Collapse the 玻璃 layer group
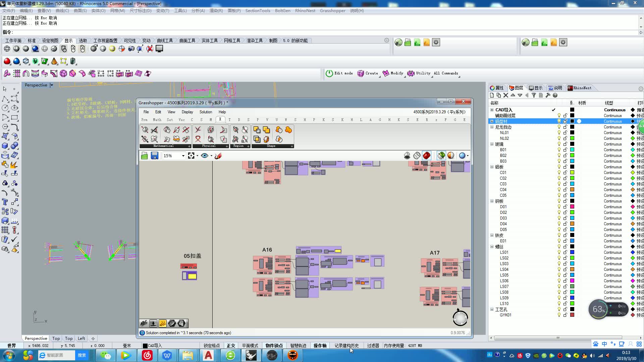 pos(492,144)
